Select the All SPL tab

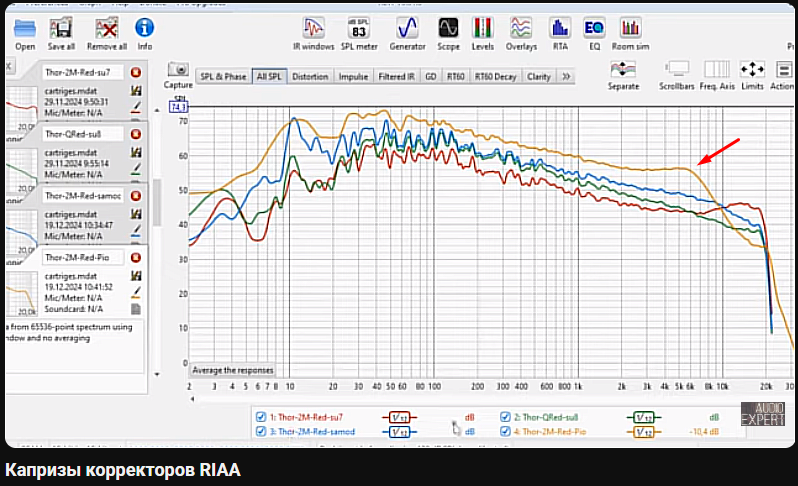point(269,76)
